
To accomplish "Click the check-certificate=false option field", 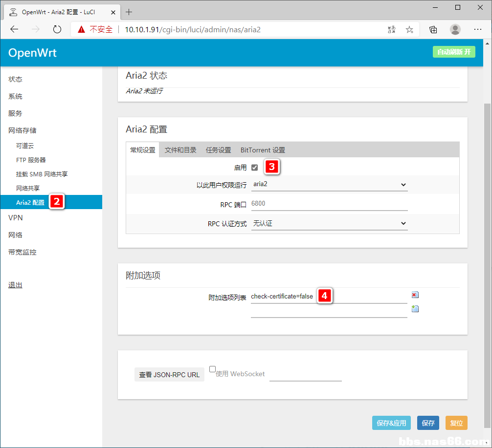I will [x=329, y=297].
